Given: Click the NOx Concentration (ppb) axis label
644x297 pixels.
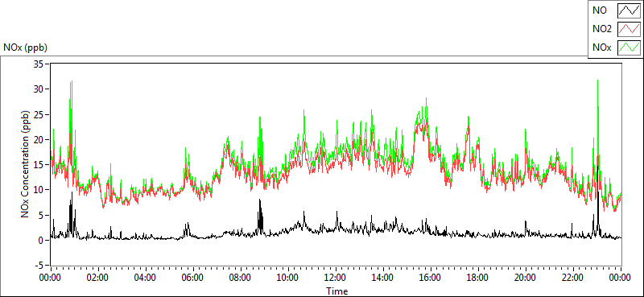Looking at the screenshot, I should click(26, 164).
